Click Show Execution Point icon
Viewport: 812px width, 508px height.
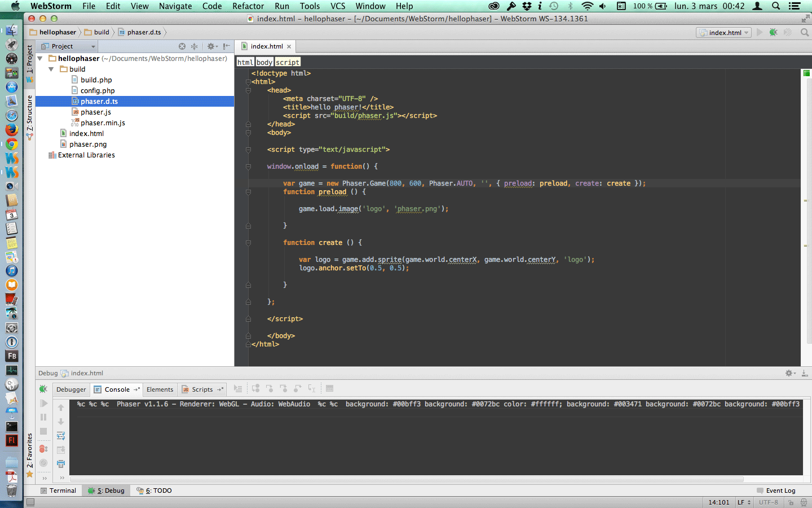click(x=238, y=389)
